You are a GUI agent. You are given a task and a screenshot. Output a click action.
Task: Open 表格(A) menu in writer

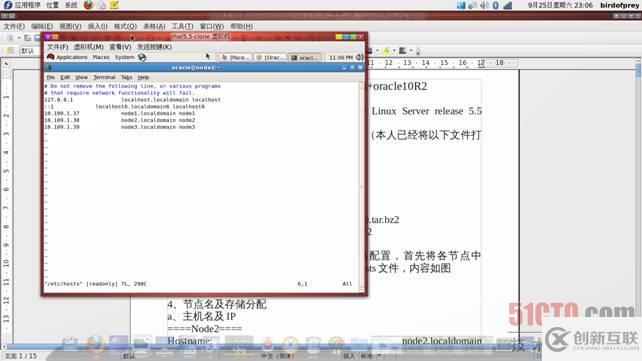click(154, 26)
